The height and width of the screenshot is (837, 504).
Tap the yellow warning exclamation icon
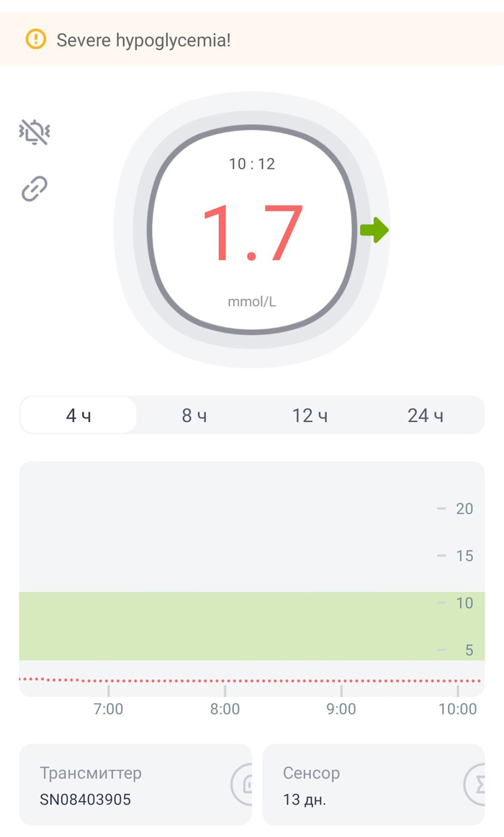35,39
